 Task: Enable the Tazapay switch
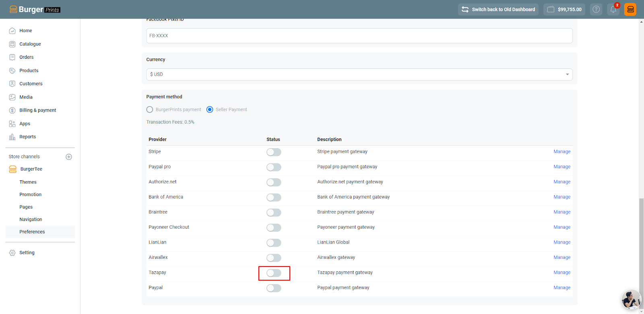pyautogui.click(x=274, y=273)
